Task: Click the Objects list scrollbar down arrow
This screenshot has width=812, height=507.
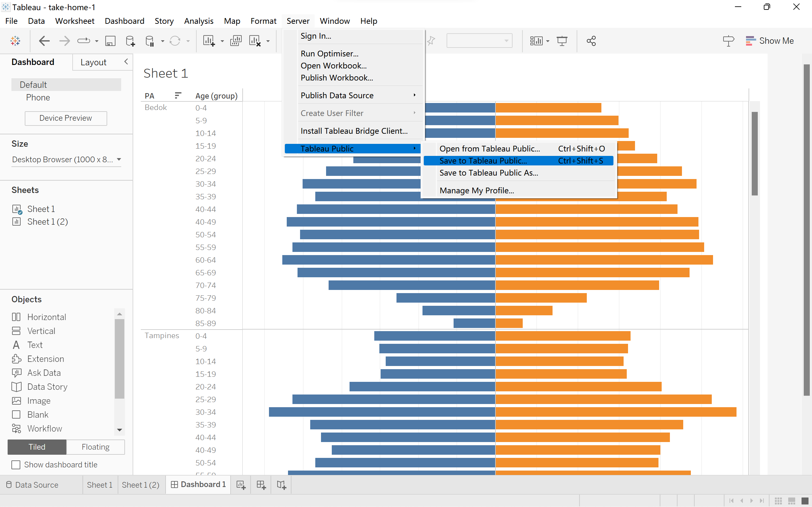Action: pos(120,430)
